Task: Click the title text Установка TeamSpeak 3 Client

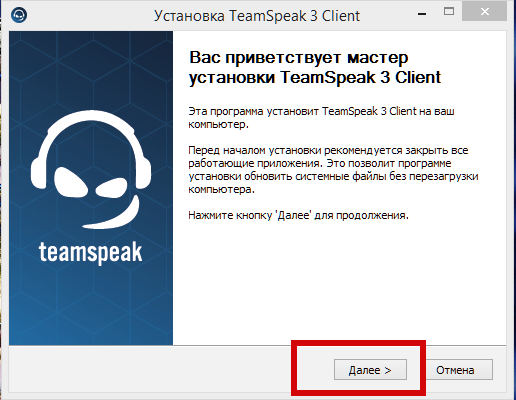Action: pos(257,16)
